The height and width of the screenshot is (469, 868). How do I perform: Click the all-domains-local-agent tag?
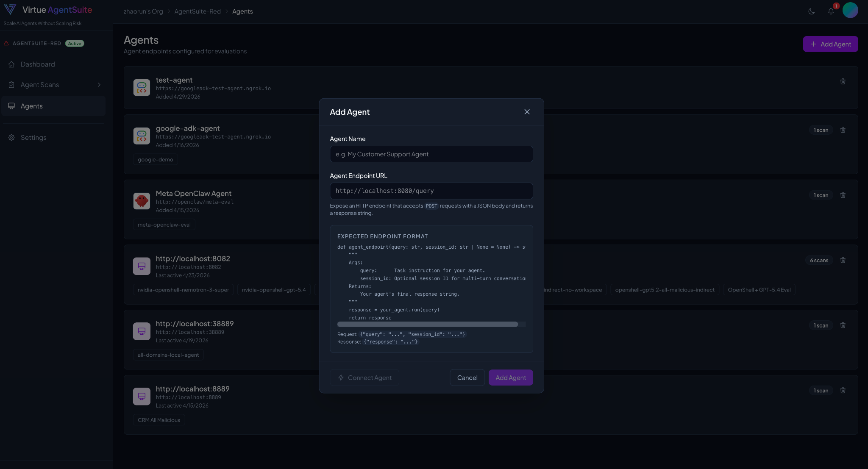[168, 355]
